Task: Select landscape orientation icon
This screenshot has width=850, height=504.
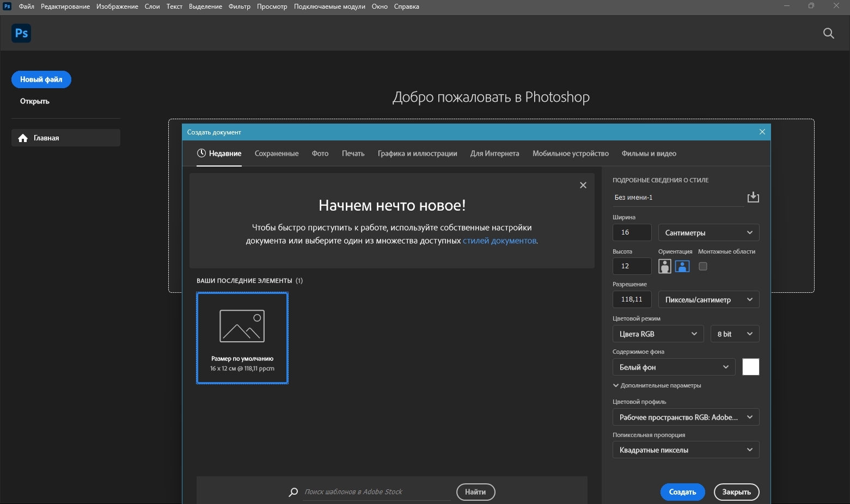Action: point(682,266)
